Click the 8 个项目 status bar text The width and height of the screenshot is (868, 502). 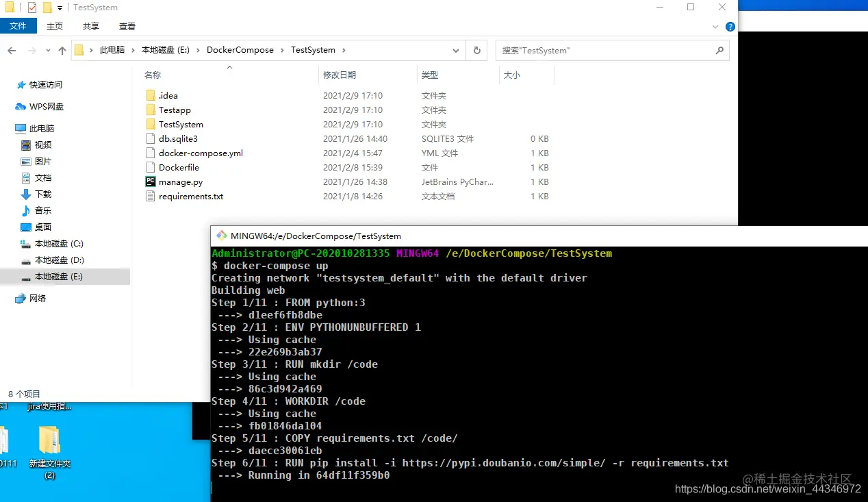(24, 394)
